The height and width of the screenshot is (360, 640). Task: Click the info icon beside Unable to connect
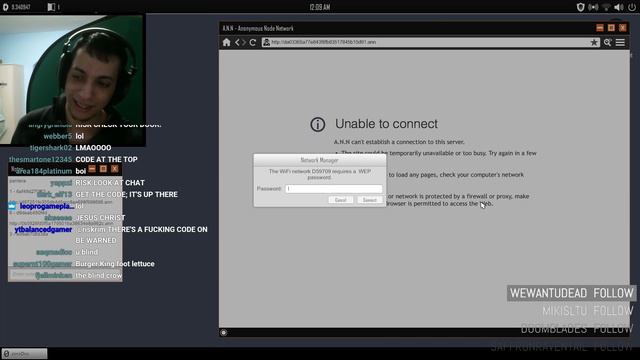point(318,124)
